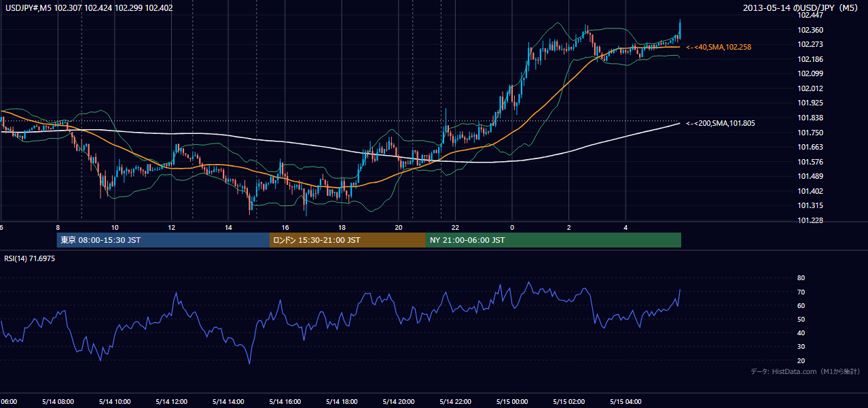
Task: Click the Tokyo 08:00-15:30 JST session bar
Action: (x=163, y=240)
